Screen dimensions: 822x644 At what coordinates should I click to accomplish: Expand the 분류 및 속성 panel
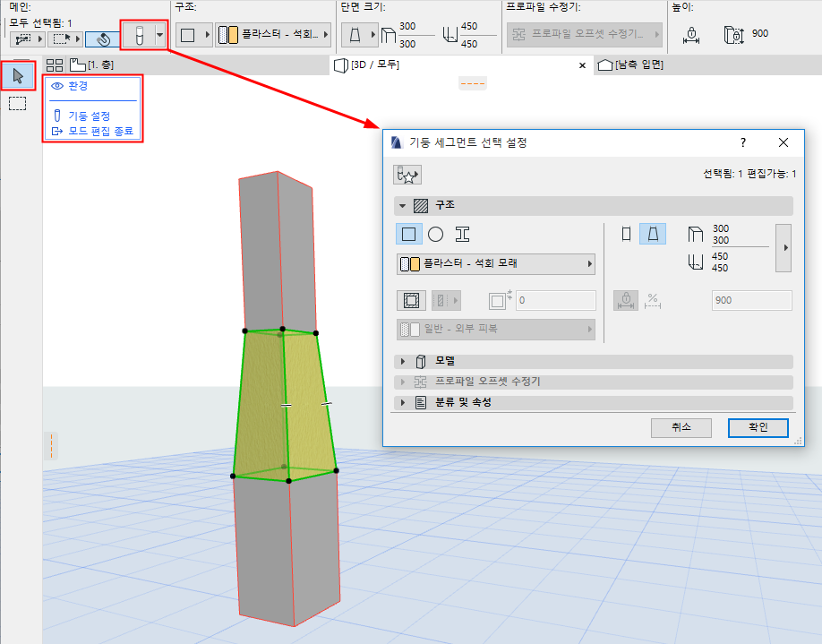click(x=403, y=403)
